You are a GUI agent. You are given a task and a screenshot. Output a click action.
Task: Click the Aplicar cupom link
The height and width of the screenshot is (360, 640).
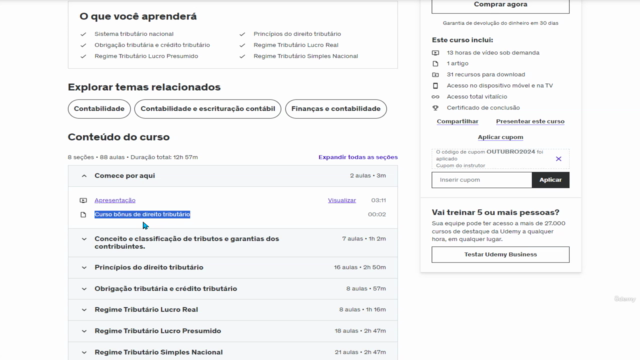pos(500,137)
